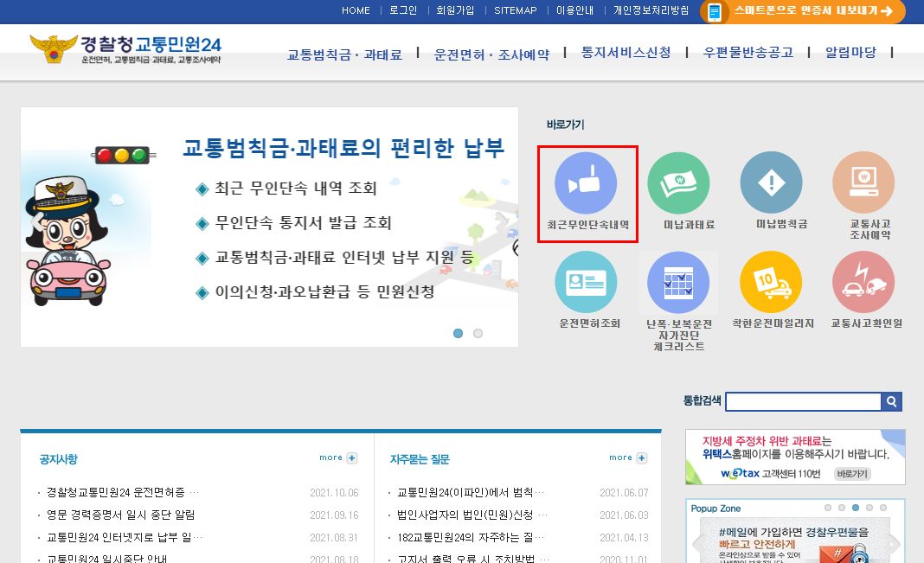Open 운전면허·조사예약 menu
Screen dimensions: 924x563
491,54
